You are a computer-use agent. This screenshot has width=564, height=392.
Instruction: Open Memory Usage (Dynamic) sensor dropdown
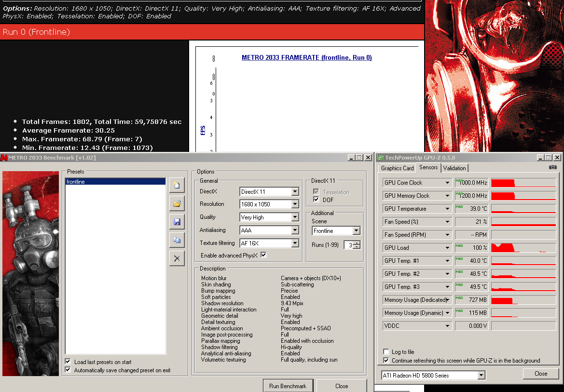pos(447,313)
